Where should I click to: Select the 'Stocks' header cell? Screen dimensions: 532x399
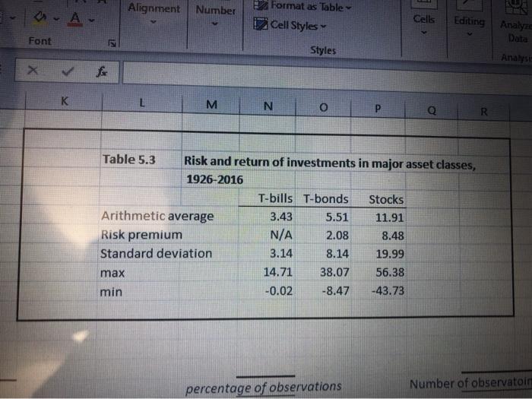coord(378,199)
